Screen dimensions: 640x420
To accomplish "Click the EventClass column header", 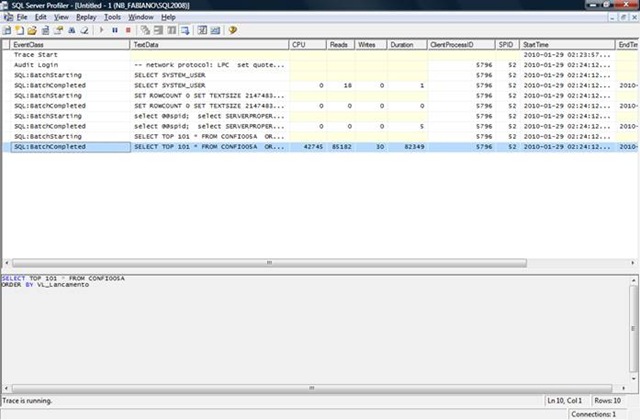I will pos(68,45).
